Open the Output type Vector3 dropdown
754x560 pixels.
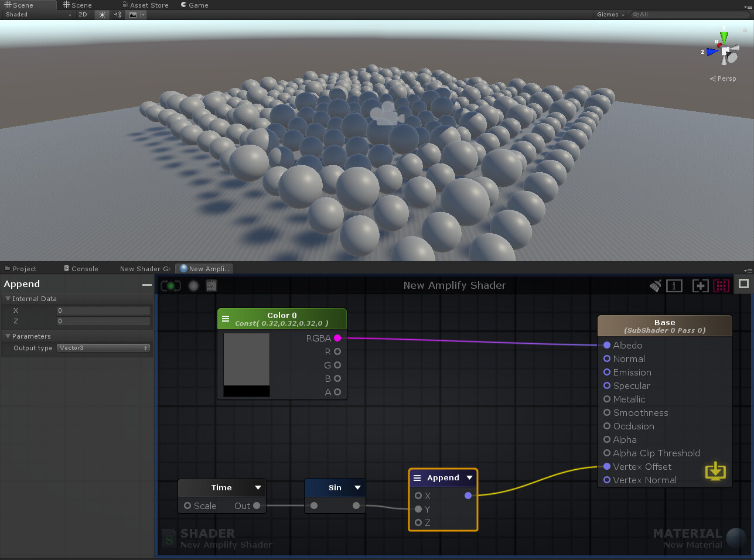(x=103, y=347)
